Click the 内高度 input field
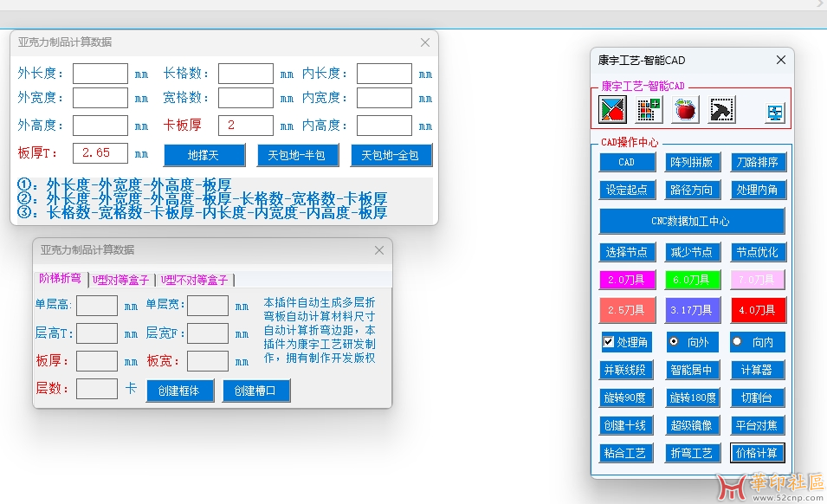827x504 pixels. pyautogui.click(x=384, y=126)
